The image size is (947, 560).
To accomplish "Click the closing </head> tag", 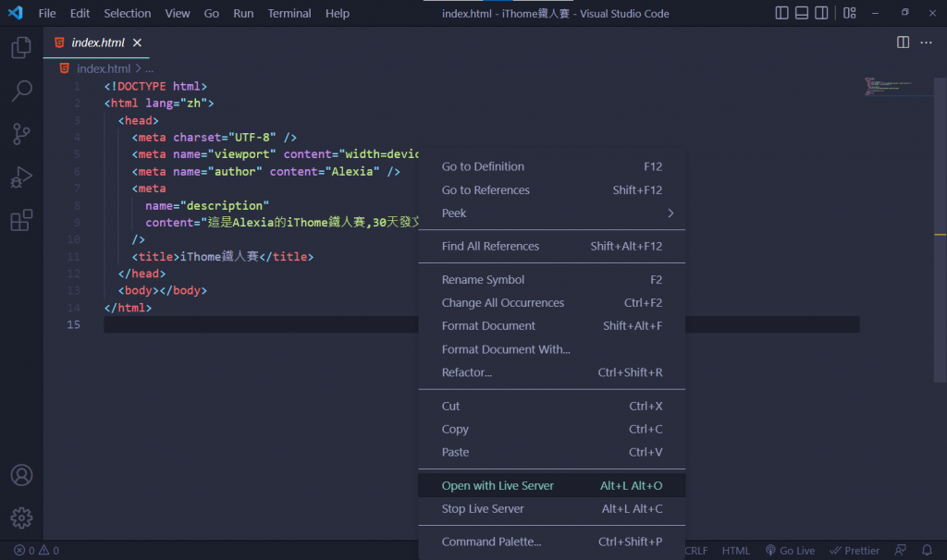I will point(141,274).
